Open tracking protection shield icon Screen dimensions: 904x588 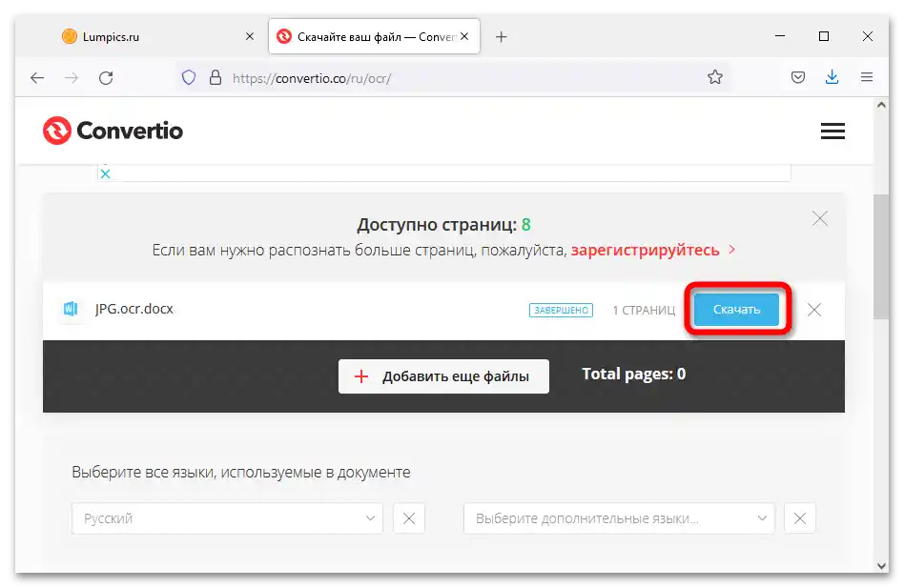tap(189, 77)
